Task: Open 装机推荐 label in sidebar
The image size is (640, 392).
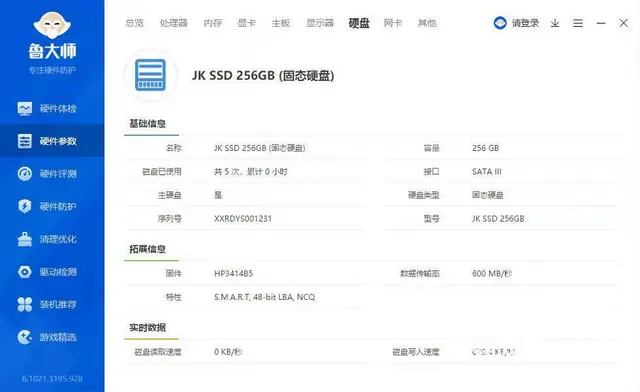Action: [x=58, y=304]
